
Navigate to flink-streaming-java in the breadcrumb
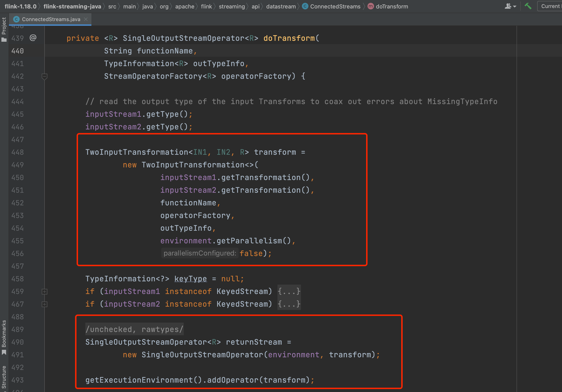tap(72, 6)
